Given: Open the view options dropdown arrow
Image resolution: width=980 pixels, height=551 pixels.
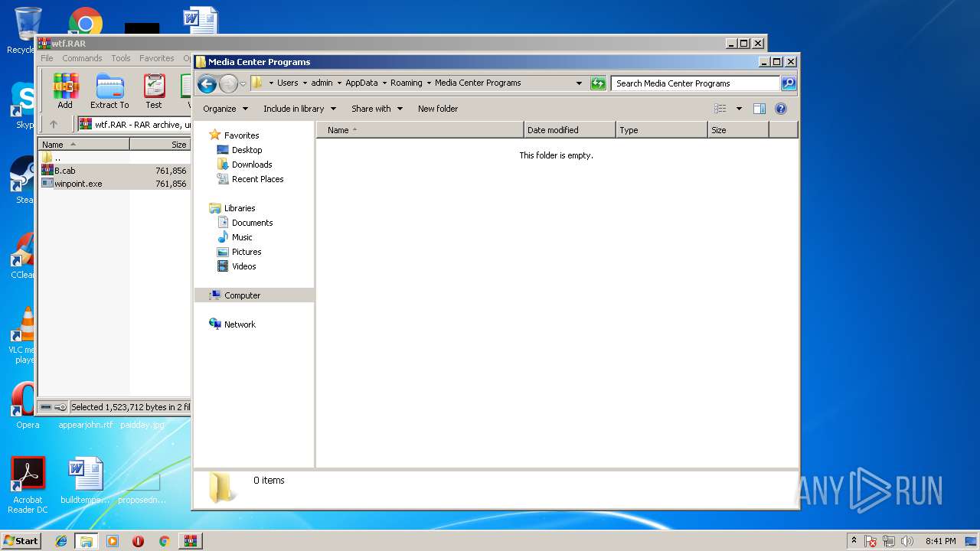Looking at the screenshot, I should (739, 109).
